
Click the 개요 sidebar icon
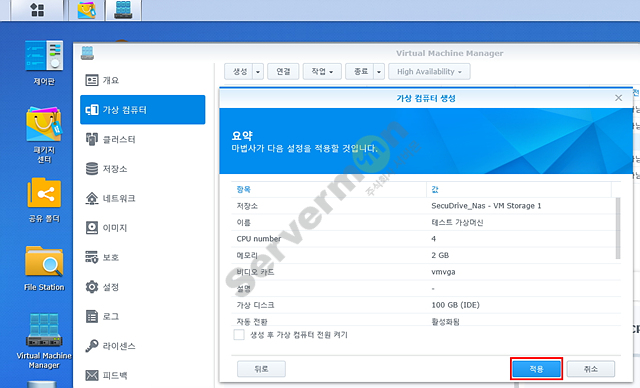[x=92, y=80]
